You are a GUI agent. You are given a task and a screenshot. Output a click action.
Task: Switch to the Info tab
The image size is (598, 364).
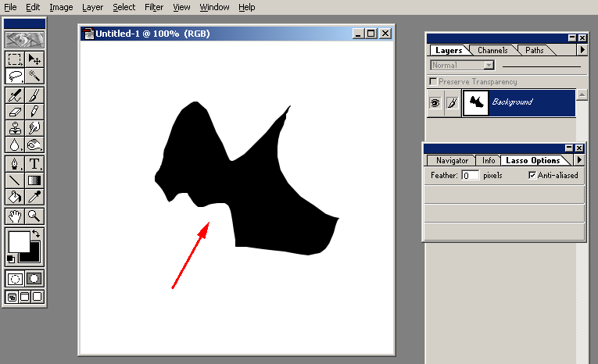(488, 160)
